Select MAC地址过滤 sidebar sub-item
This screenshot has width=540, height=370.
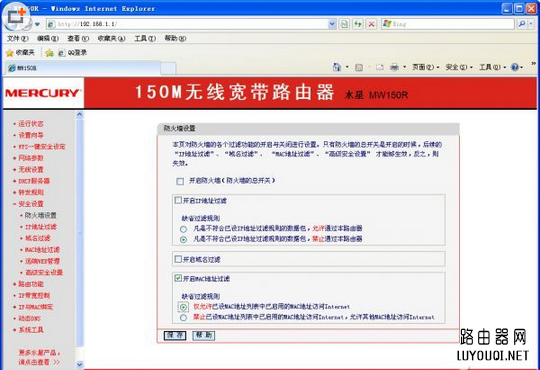click(42, 249)
